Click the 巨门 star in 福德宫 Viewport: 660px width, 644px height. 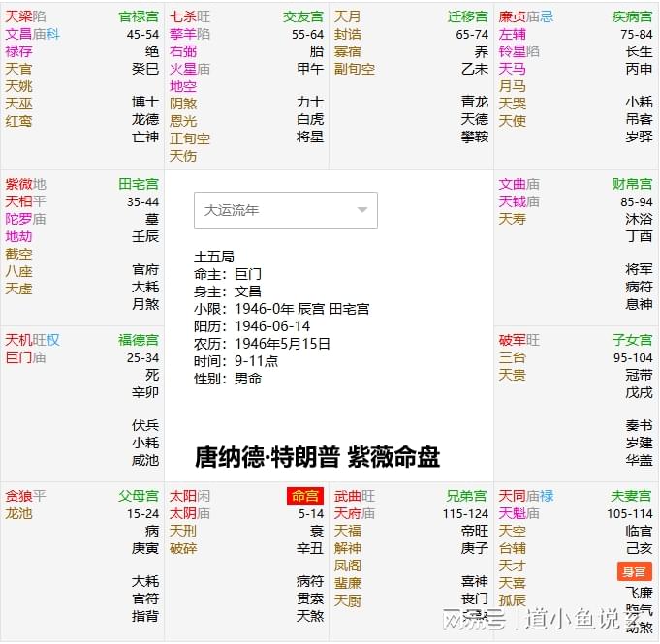click(x=18, y=357)
